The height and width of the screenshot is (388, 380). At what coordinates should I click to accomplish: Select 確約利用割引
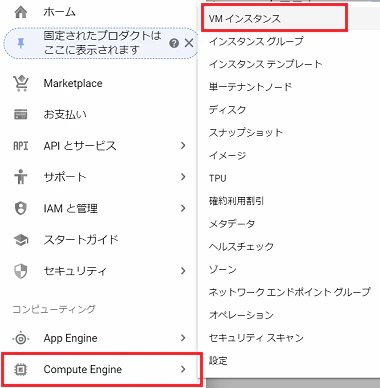[236, 201]
